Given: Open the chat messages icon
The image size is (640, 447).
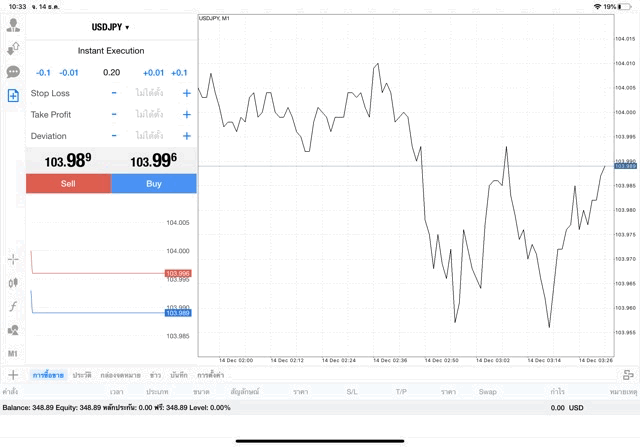Looking at the screenshot, I should pos(13,72).
